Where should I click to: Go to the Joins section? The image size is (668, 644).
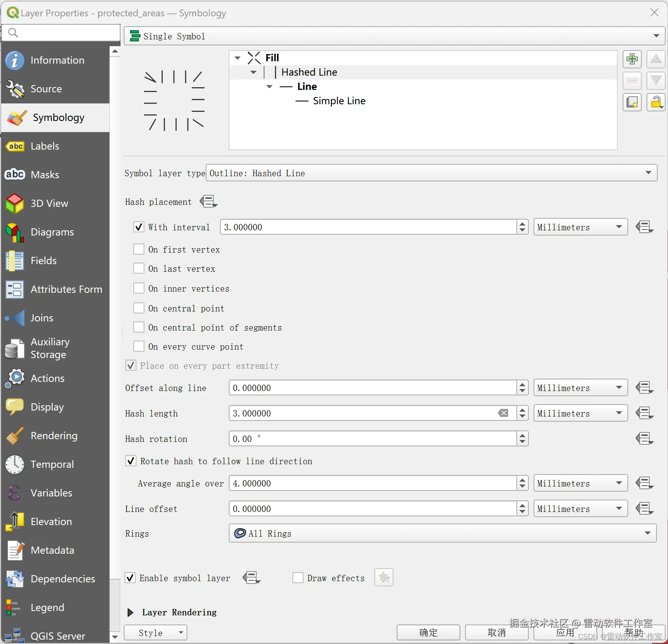click(55, 318)
